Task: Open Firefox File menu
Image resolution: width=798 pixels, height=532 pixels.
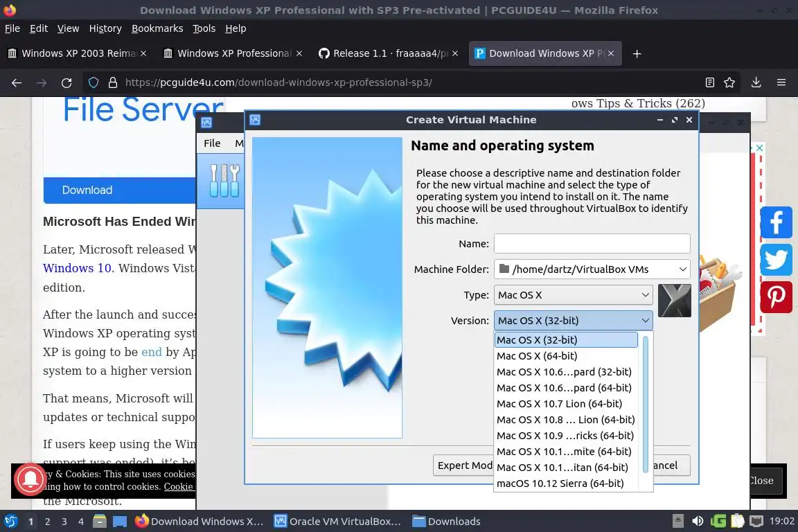Action: (12, 28)
